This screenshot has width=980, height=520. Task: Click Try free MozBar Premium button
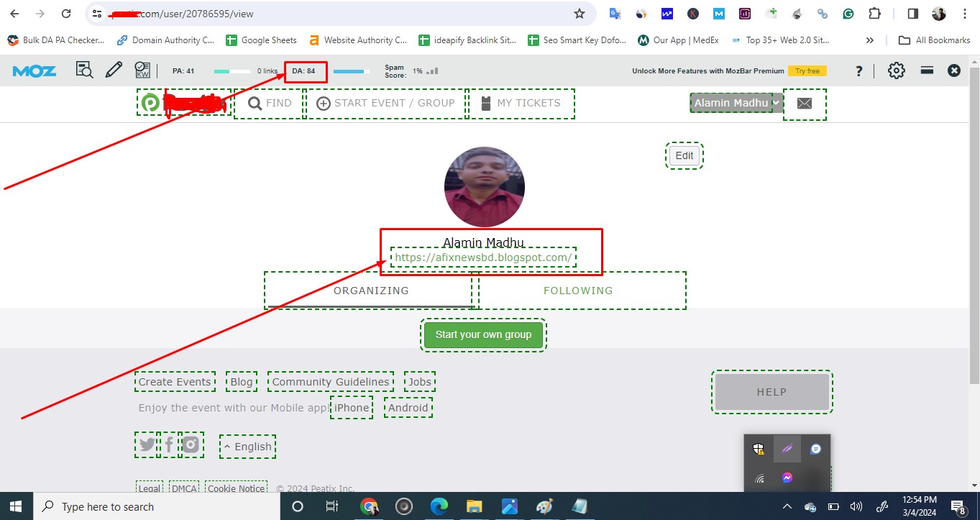tap(807, 70)
